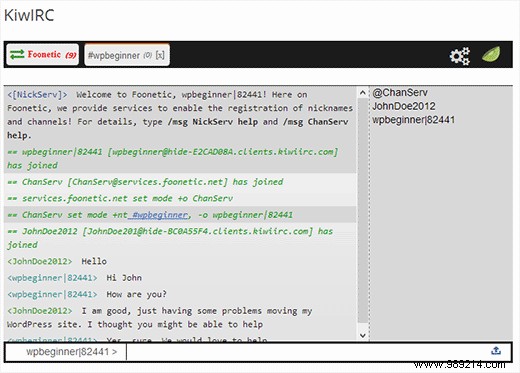This screenshot has width=520, height=373.
Task: Click the chat scrollbar up arrow
Action: click(363, 93)
